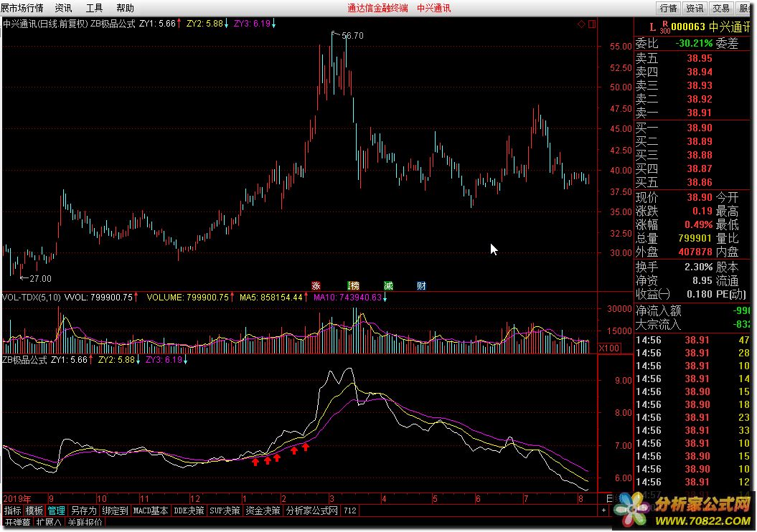Image resolution: width=757 pixels, height=532 pixels.
Task: Click the main chart title 中兴通讯(日线,前复权)
Action: tap(45, 24)
